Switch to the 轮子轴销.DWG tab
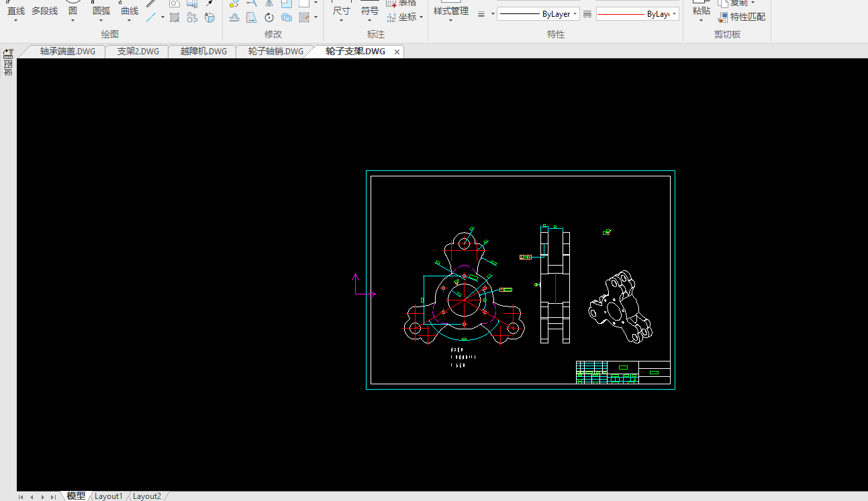The image size is (868, 501). pos(275,51)
